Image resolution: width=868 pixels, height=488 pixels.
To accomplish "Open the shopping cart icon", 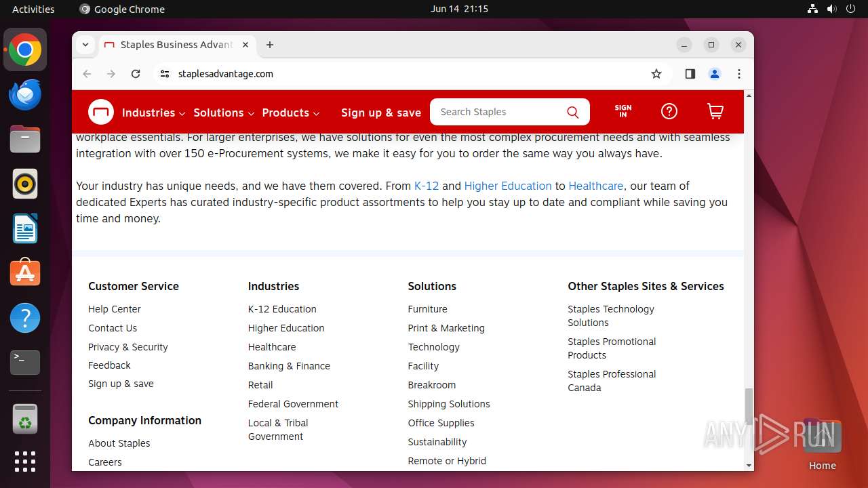I will [x=715, y=112].
